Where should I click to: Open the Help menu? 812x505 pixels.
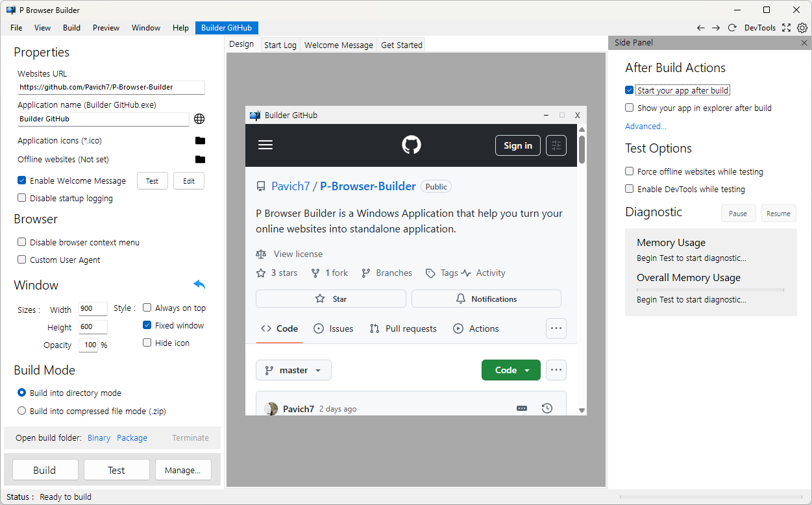(x=181, y=28)
